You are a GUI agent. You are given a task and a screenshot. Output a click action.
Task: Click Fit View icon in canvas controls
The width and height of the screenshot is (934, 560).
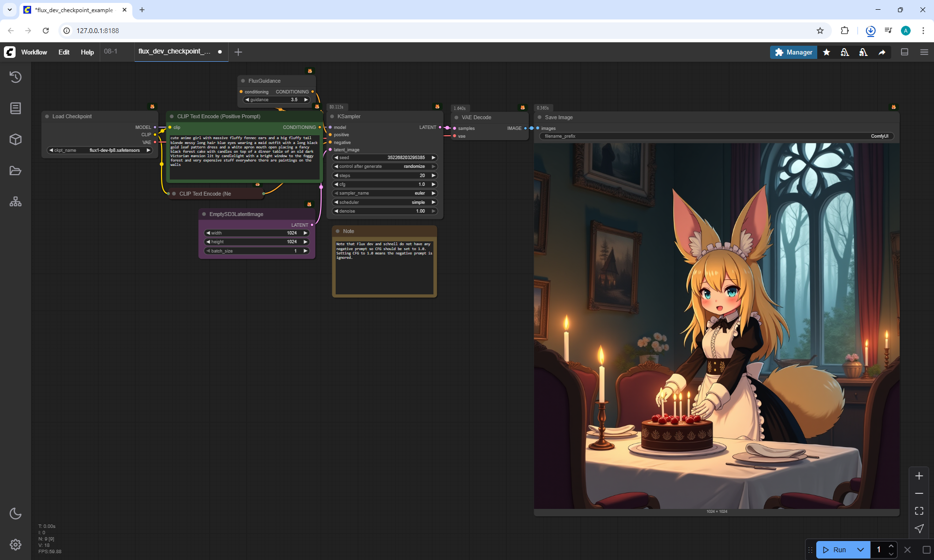click(919, 511)
